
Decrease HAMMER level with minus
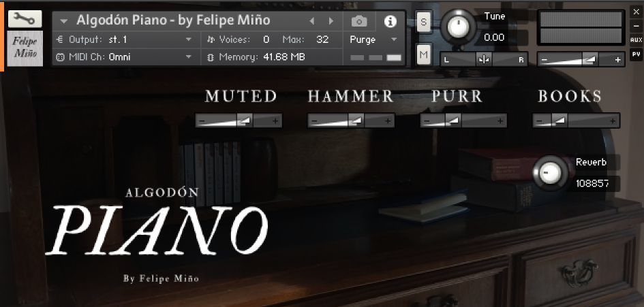click(314, 121)
